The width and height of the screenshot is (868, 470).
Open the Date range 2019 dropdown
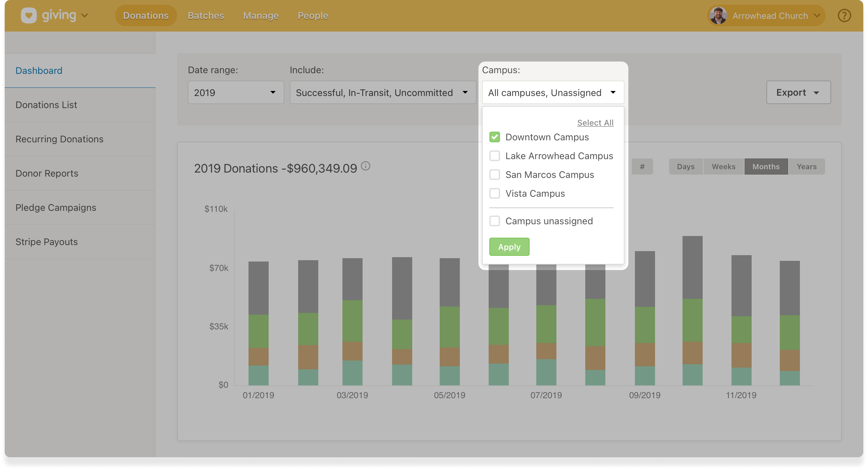pyautogui.click(x=235, y=92)
